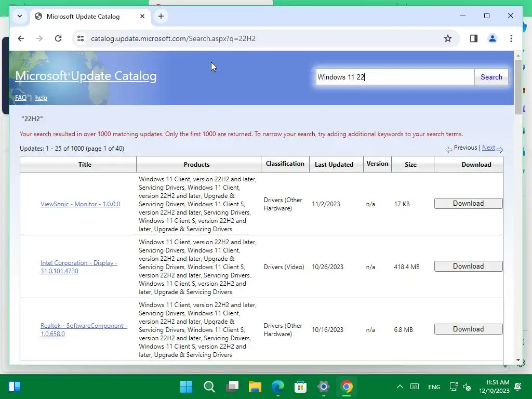Click the scrollbar down arrow
Image resolution: width=532 pixels, height=399 pixels.
[518, 360]
